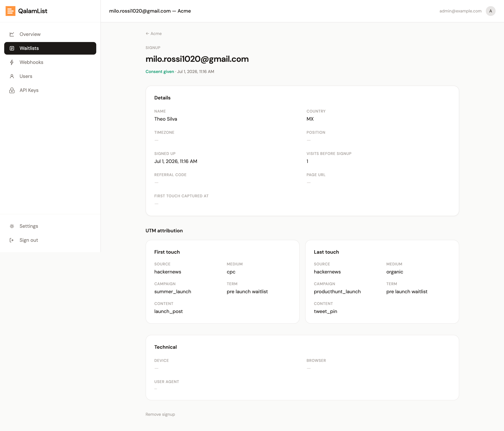Screen dimensions: 504x431
Task: Click the 'POSITION' label
Action: (316, 133)
